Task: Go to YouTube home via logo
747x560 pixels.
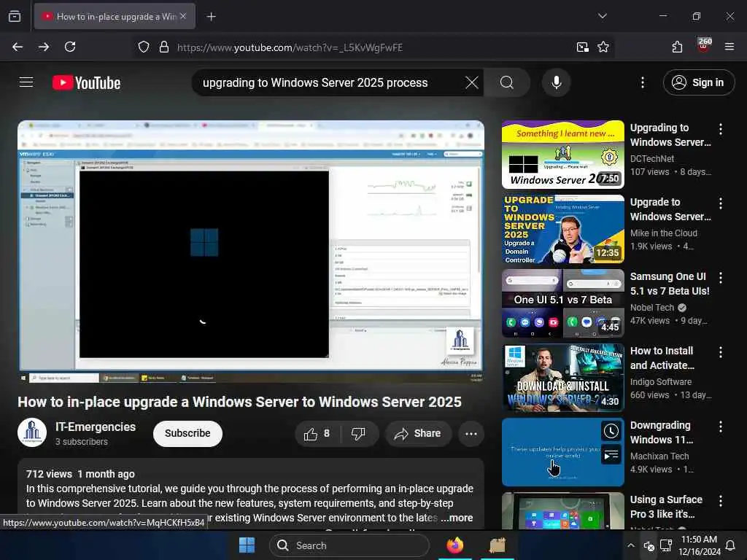Action: [86, 83]
